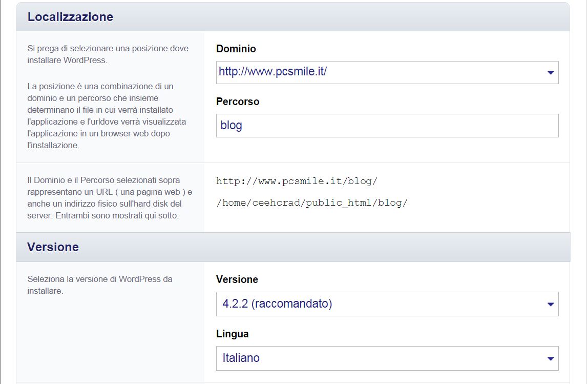588x384 pixels.
Task: Click paragraph starting 'Il Dominio e il Percorso selezionati'
Action: click(x=110, y=198)
